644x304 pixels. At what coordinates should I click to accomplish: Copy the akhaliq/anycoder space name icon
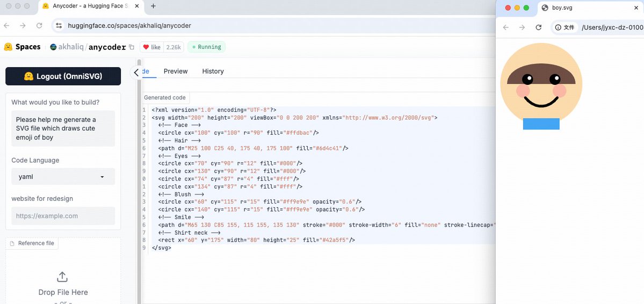(132, 47)
